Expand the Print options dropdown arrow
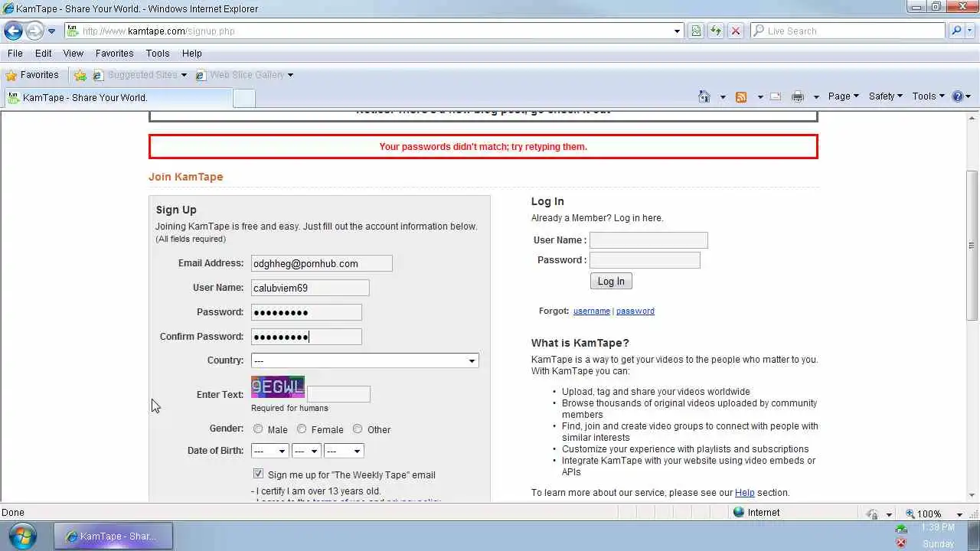Screen dimensions: 980x551 tap(816, 97)
